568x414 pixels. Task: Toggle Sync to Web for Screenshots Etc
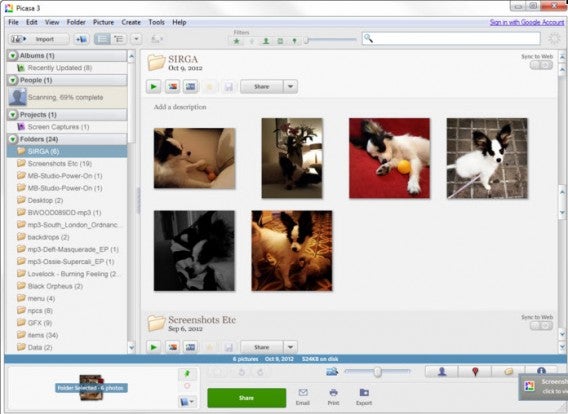[x=541, y=326]
